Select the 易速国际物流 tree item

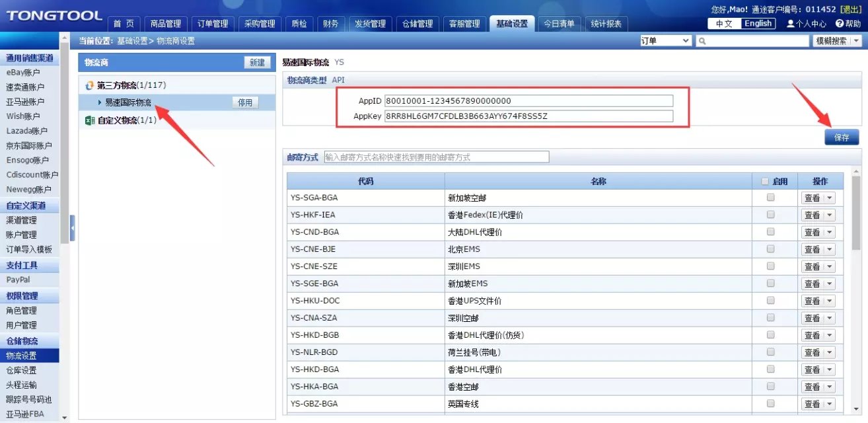tap(128, 102)
